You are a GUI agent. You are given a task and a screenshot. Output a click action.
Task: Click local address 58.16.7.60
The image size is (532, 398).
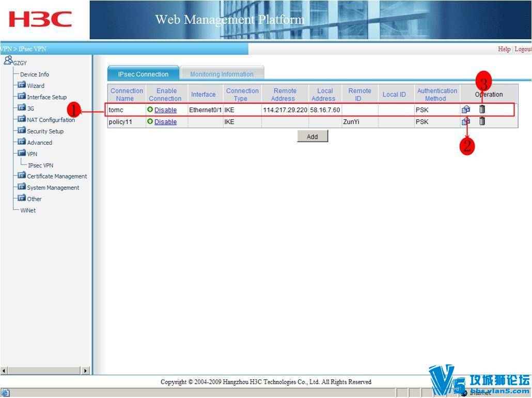(x=325, y=110)
